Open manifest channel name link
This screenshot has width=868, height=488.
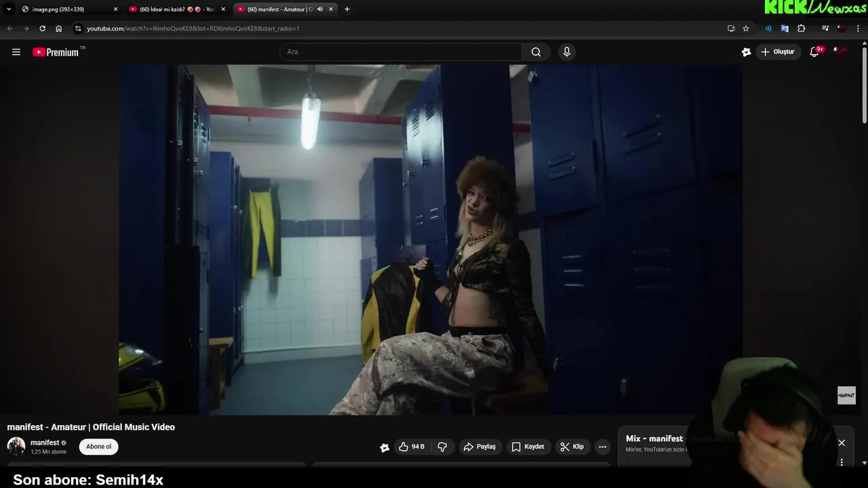pos(45,443)
